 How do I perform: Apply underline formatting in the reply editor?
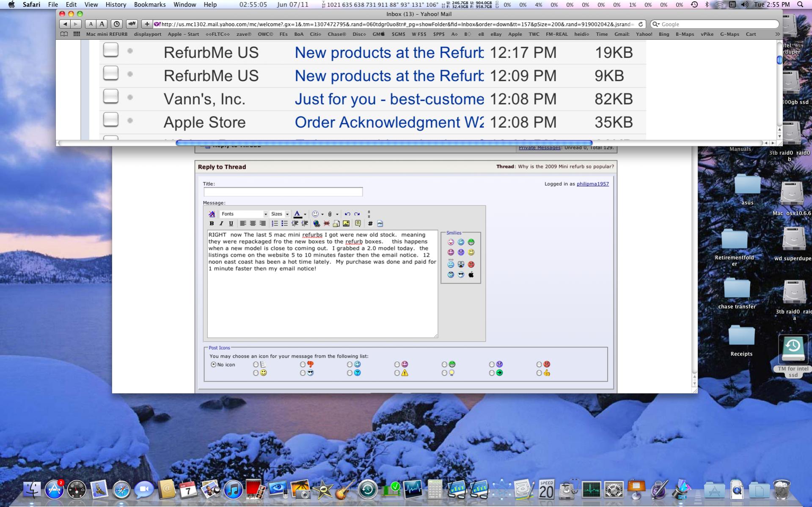tap(231, 223)
